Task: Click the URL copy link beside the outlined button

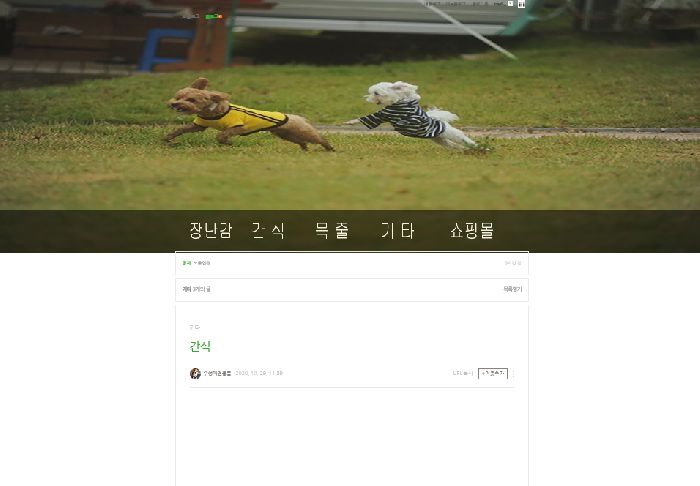Action: point(462,373)
